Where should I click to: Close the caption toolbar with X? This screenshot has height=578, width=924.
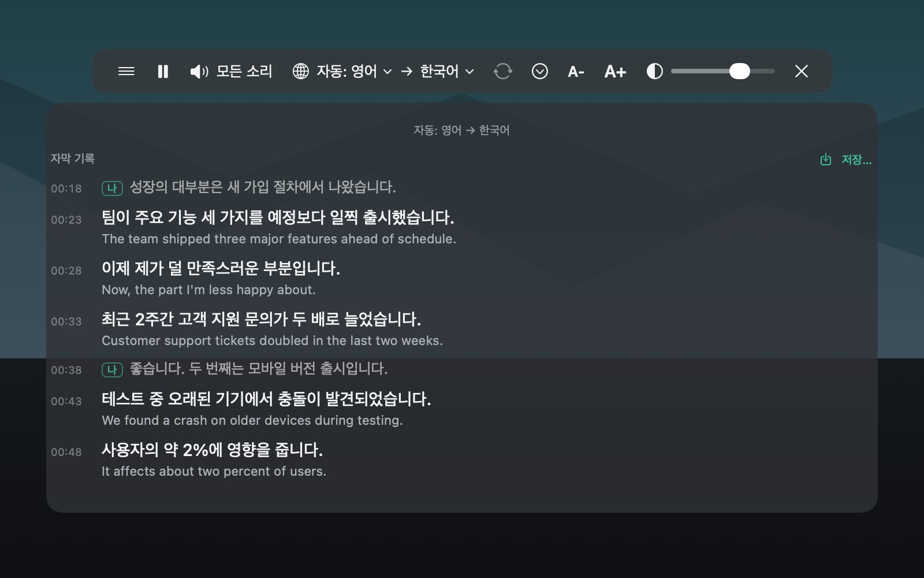[802, 71]
